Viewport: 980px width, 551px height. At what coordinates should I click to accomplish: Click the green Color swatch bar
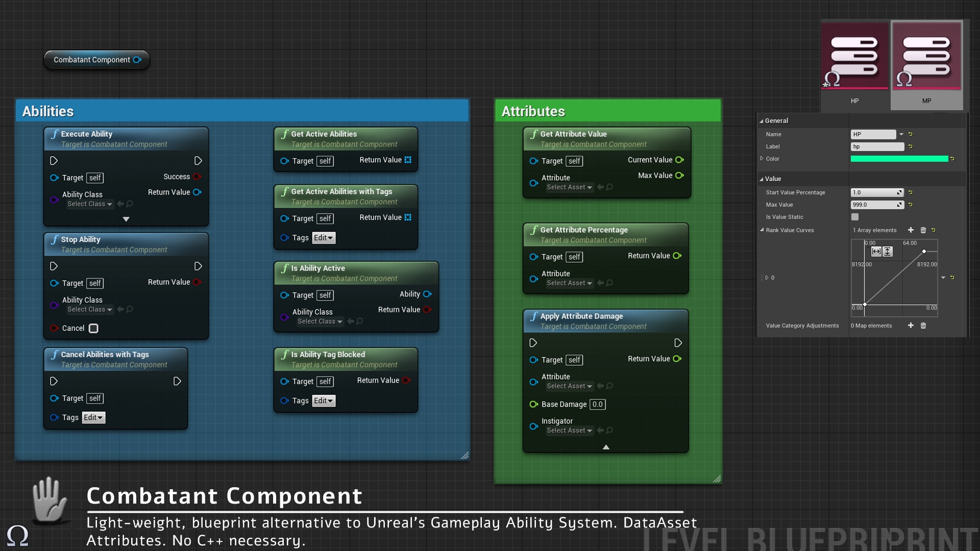(x=899, y=159)
